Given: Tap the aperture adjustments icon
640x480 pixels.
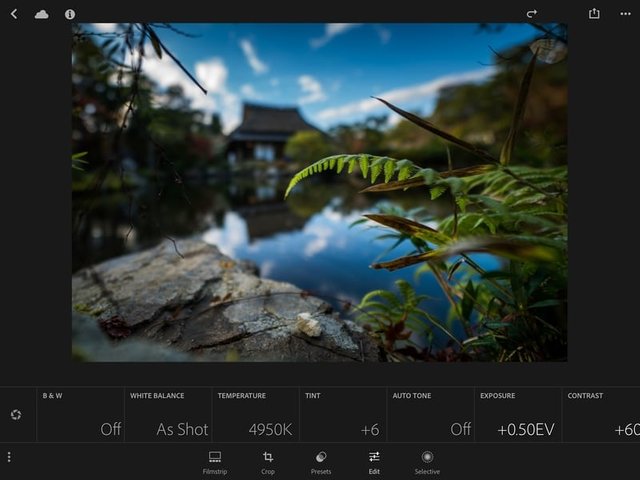Looking at the screenshot, I should point(16,415).
